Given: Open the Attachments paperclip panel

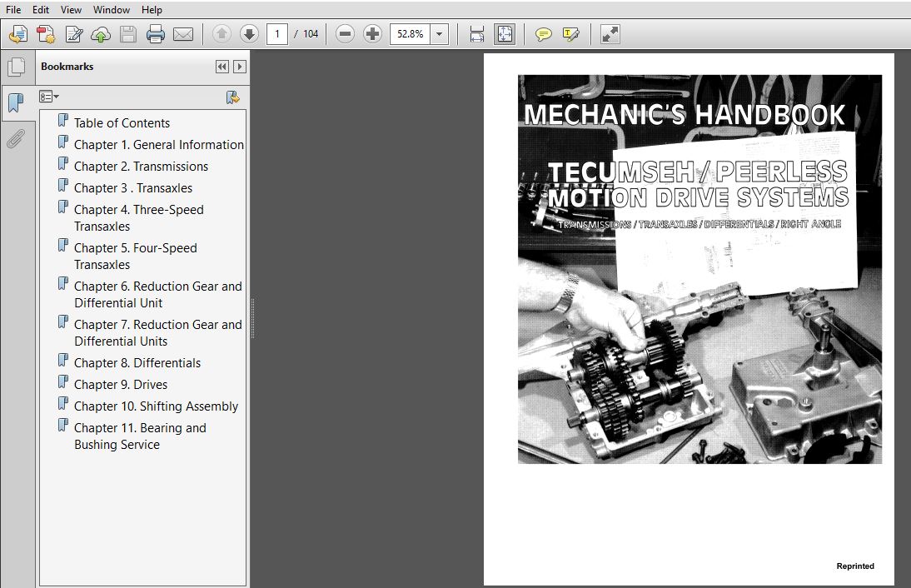Looking at the screenshot, I should point(17,139).
